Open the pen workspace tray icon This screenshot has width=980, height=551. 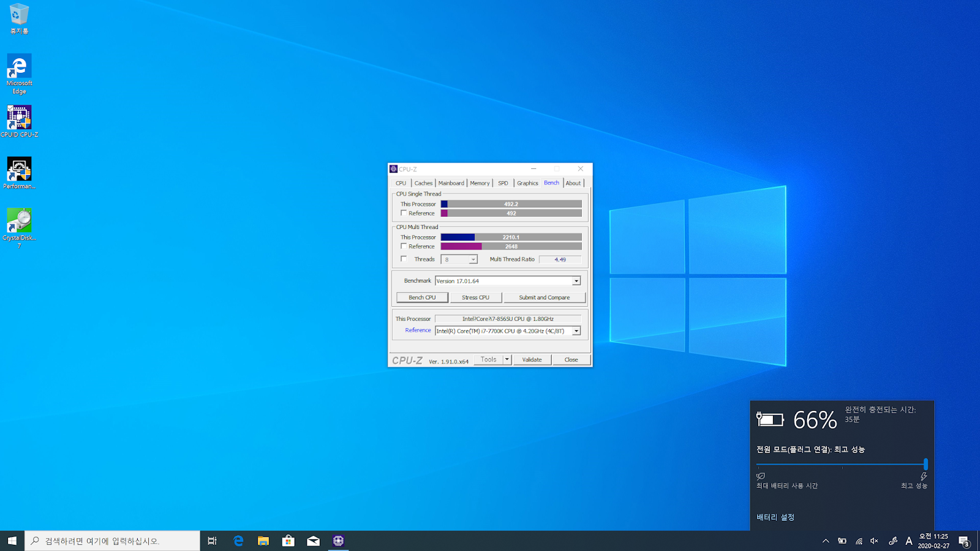point(892,541)
